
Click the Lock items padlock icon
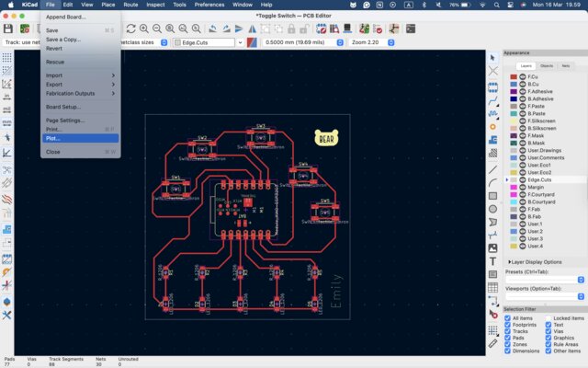click(x=291, y=29)
